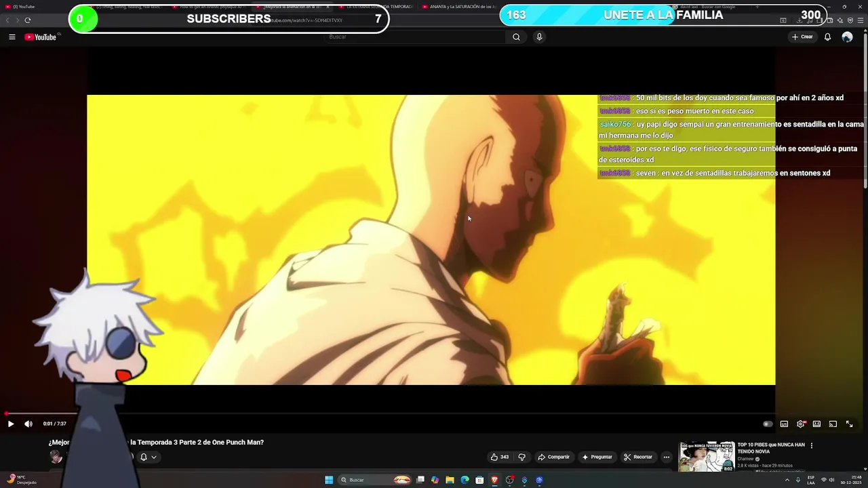The height and width of the screenshot is (488, 868).
Task: Show hidden system tray icons
Action: tap(787, 480)
